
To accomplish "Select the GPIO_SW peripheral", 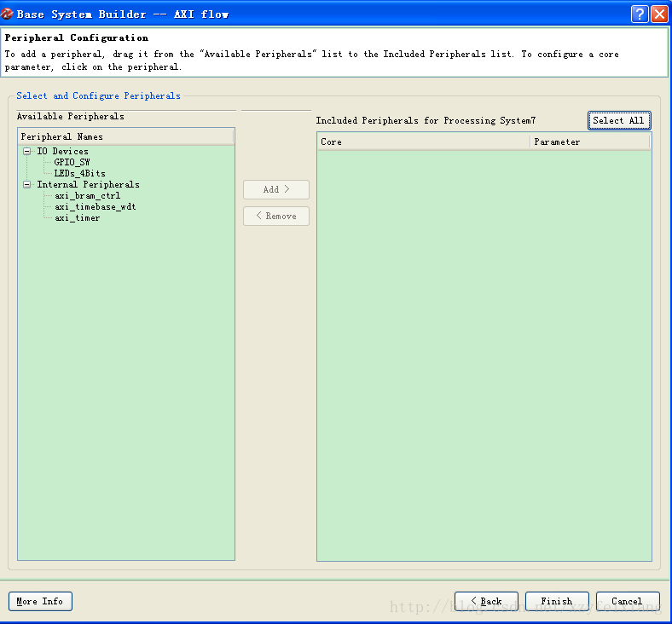I will [x=72, y=162].
